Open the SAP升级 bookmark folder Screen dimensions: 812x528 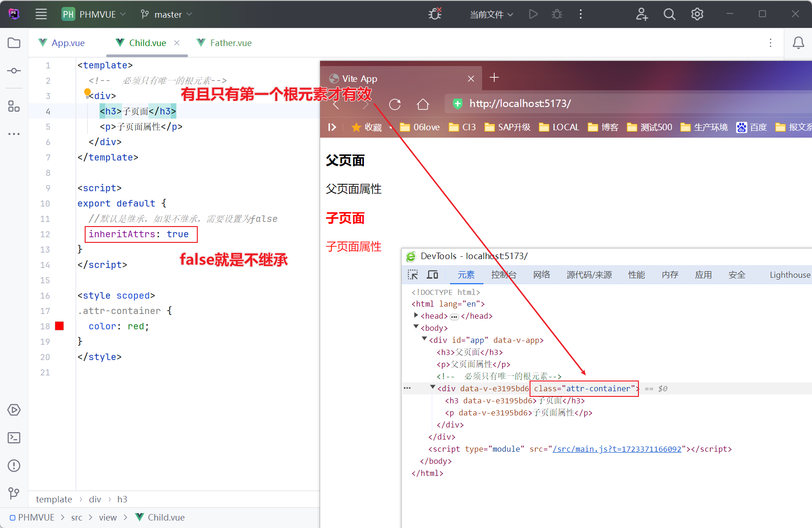(507, 127)
